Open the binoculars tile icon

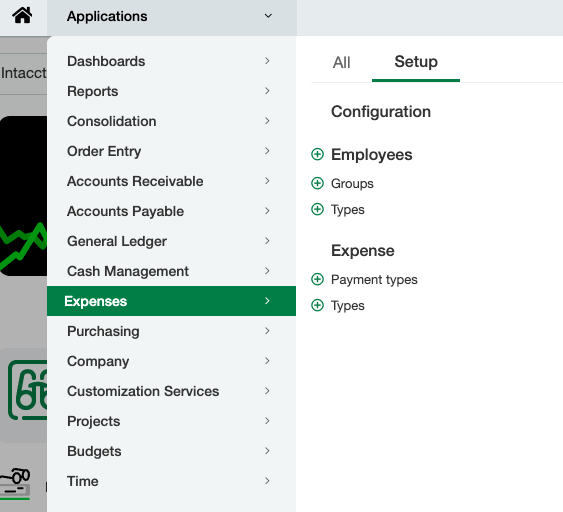[27, 390]
